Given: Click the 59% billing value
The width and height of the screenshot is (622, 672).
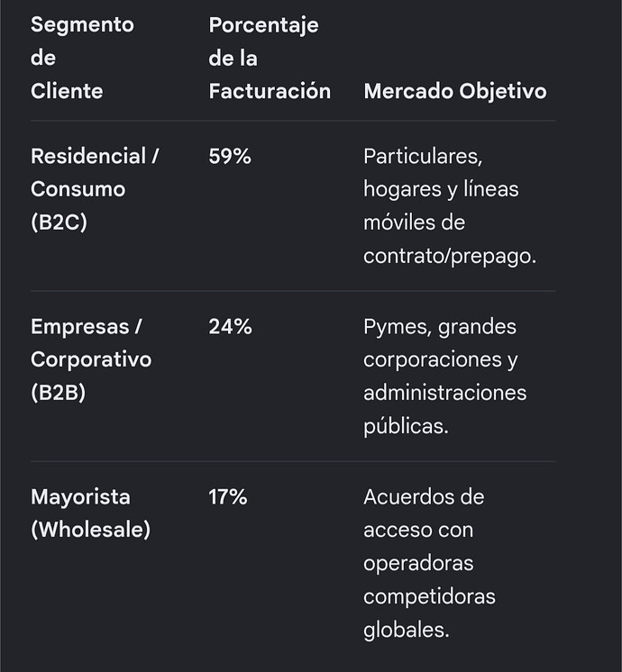Looking at the screenshot, I should point(230,156).
